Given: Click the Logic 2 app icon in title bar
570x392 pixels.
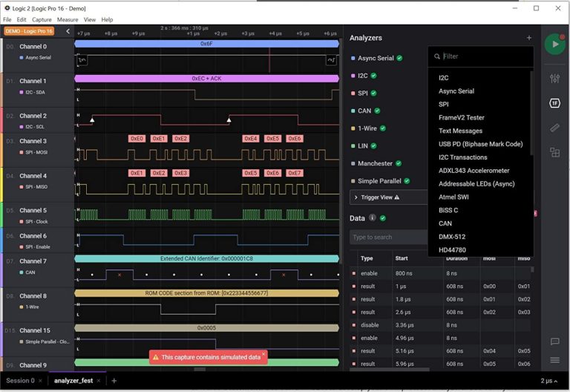Looking at the screenshot, I should (x=7, y=8).
